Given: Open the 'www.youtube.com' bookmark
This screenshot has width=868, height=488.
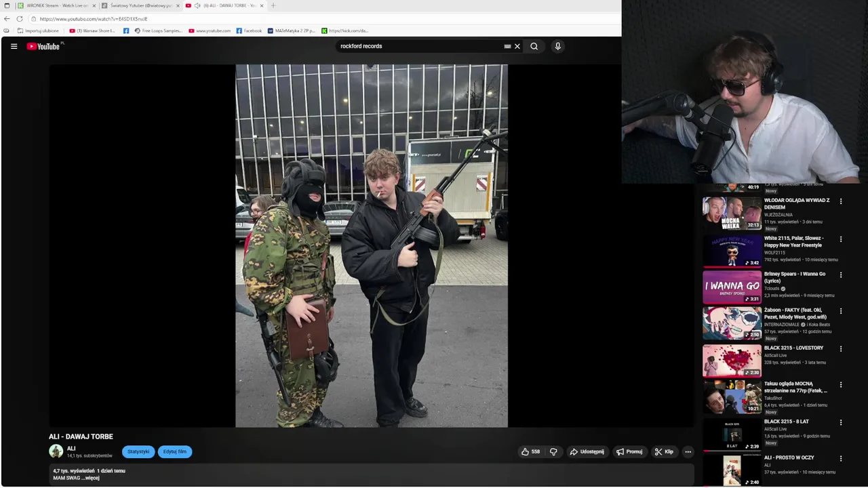Looking at the screenshot, I should [x=210, y=30].
